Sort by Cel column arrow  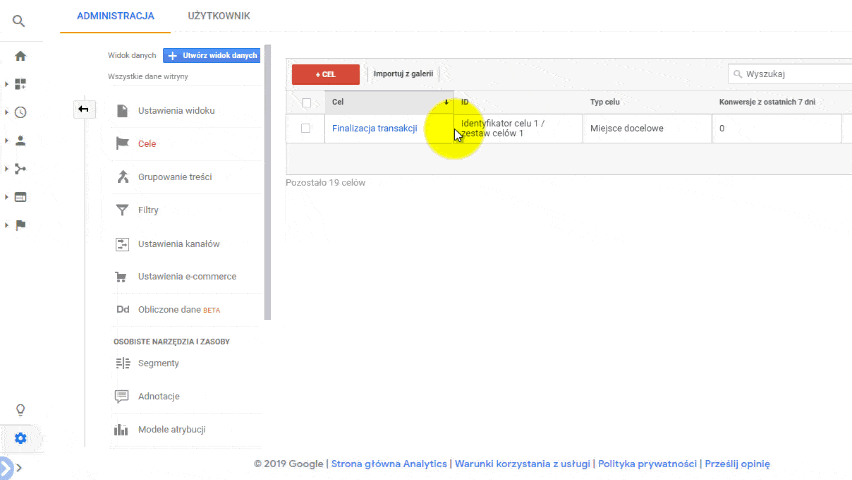coord(446,102)
